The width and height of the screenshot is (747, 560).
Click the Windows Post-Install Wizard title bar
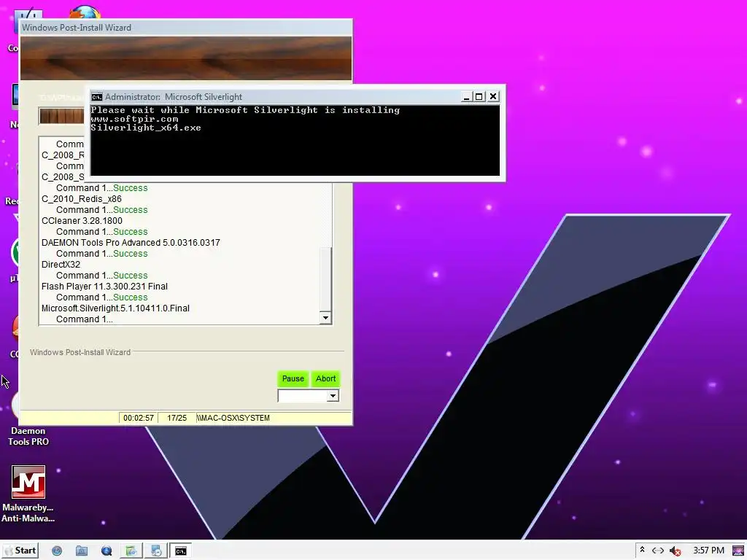(x=186, y=28)
